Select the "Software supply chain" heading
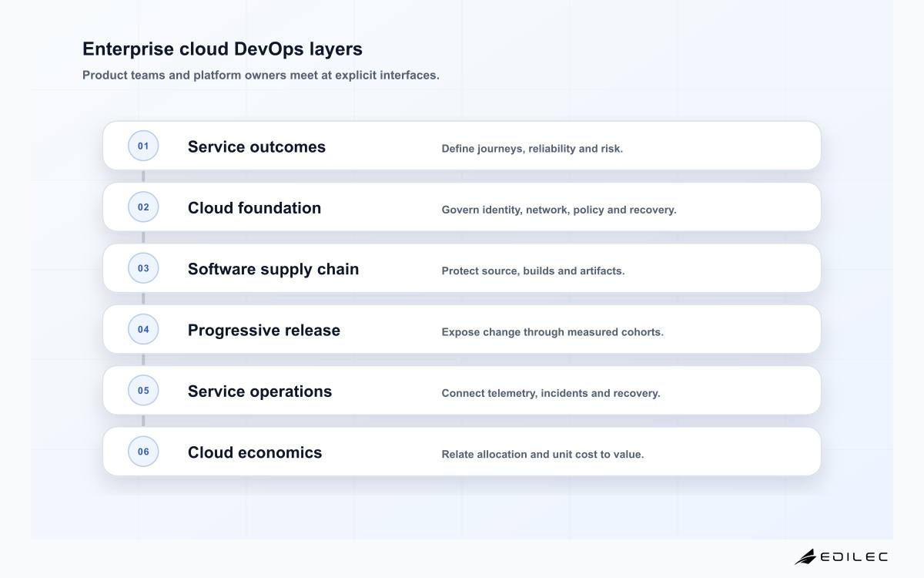 coord(273,269)
